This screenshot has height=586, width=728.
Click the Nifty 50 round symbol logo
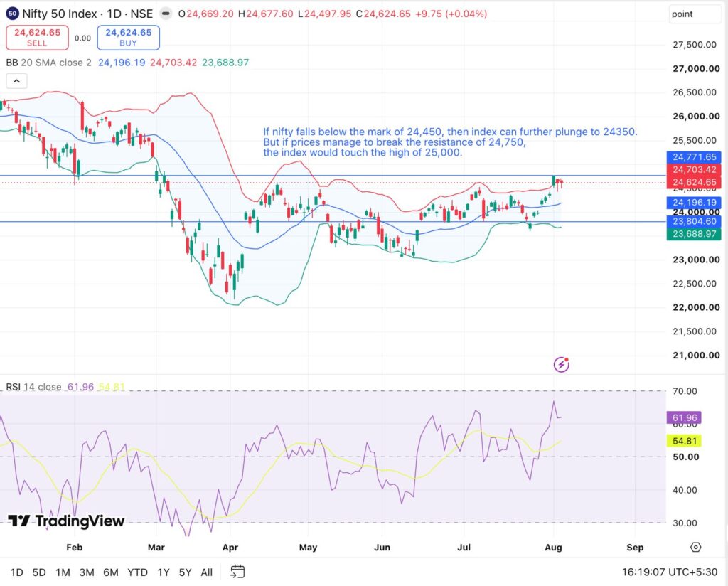point(13,14)
